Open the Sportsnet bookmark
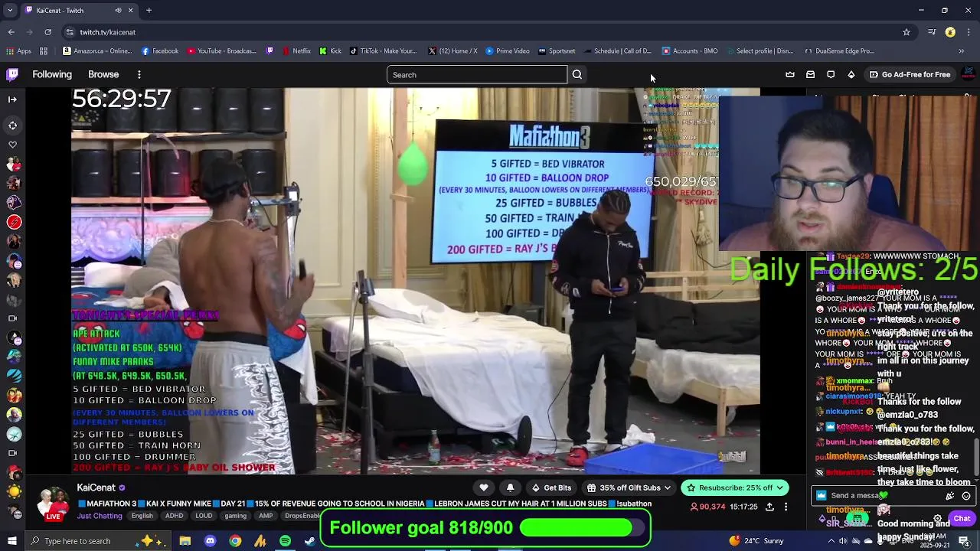The height and width of the screenshot is (551, 980). click(x=557, y=51)
